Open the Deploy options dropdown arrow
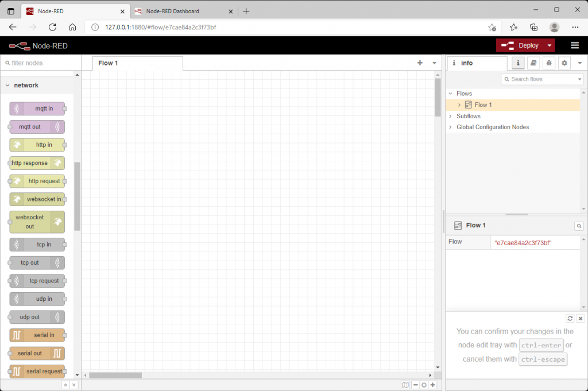This screenshot has width=588, height=391. 550,45
